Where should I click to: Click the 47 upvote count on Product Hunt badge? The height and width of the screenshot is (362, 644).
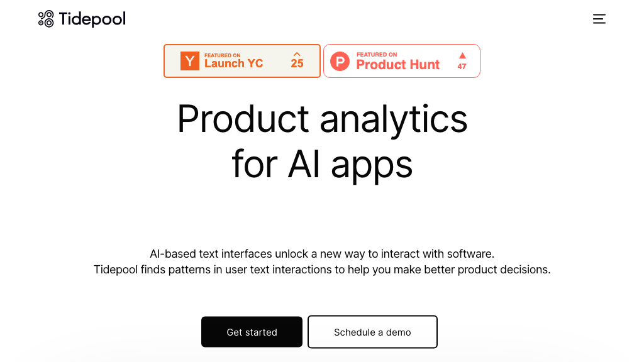point(462,66)
